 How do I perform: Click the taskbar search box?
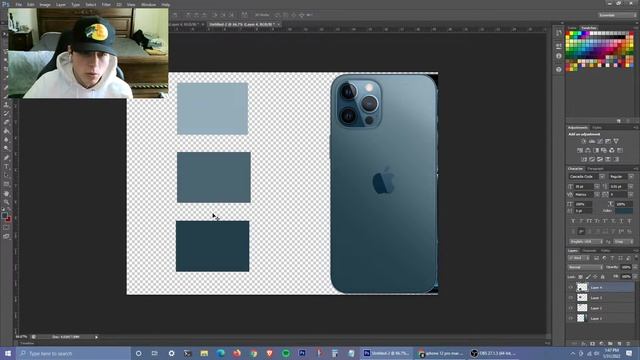(73, 353)
